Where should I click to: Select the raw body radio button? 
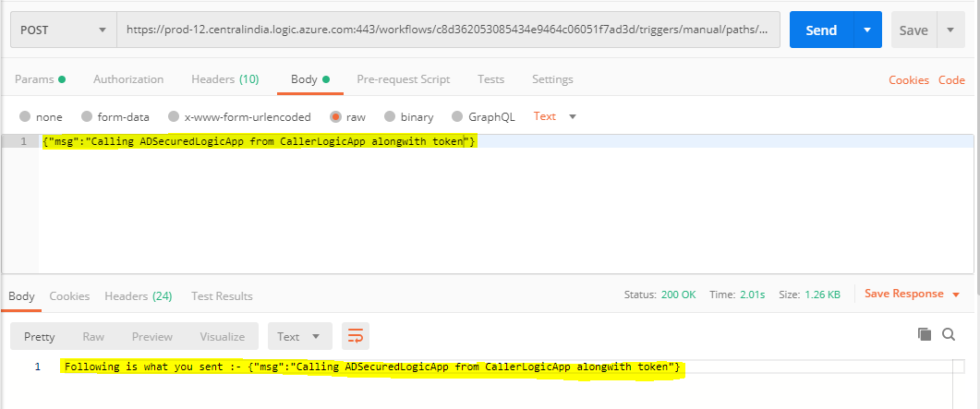tap(336, 116)
